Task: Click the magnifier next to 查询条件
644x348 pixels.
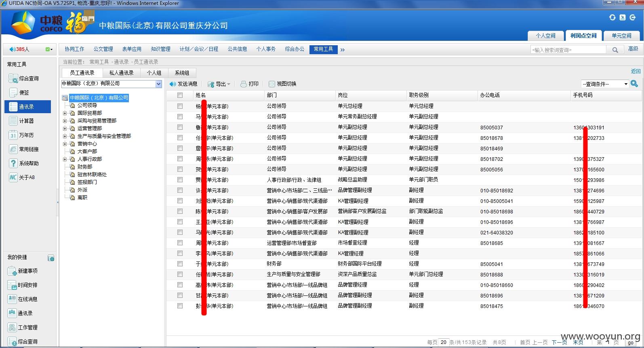Action: [x=634, y=83]
